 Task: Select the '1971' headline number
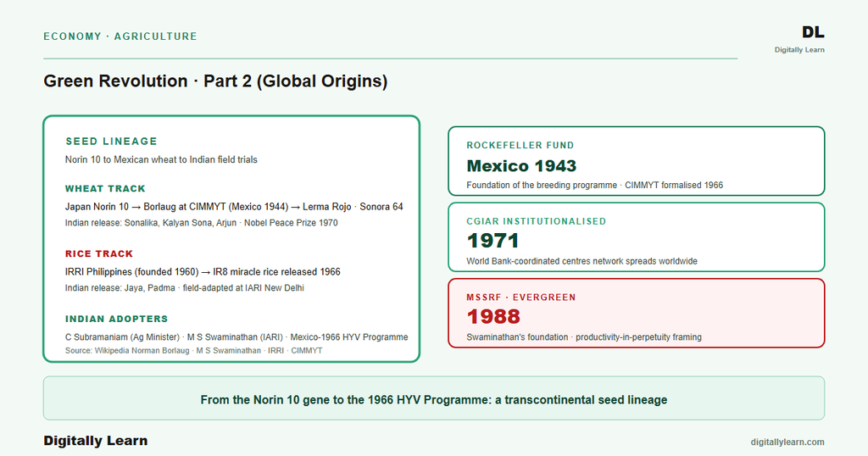[x=492, y=242]
